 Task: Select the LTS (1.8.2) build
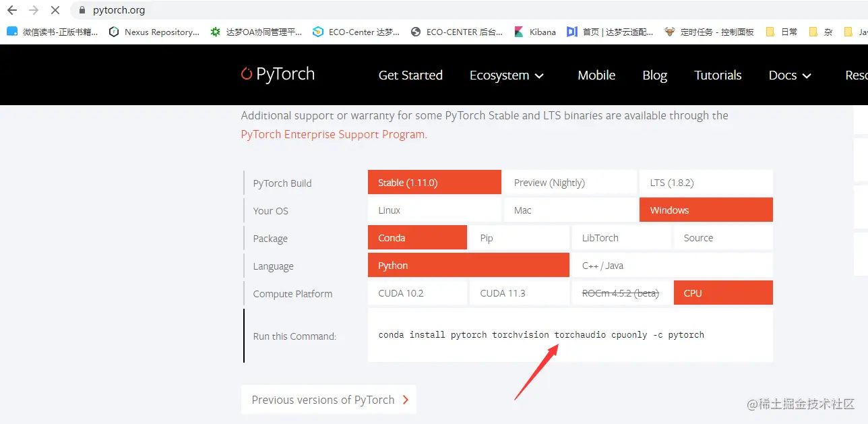tap(706, 182)
